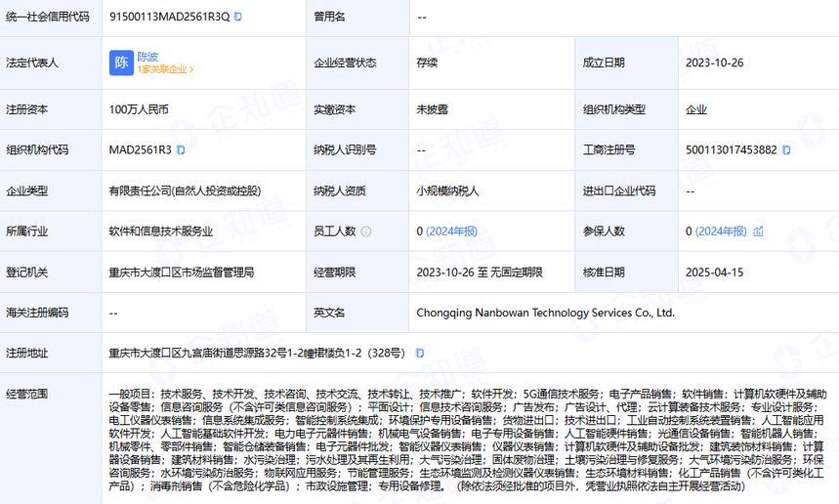The image size is (839, 504).
Task: Click the 工商注册号 label
Action: pyautogui.click(x=608, y=149)
